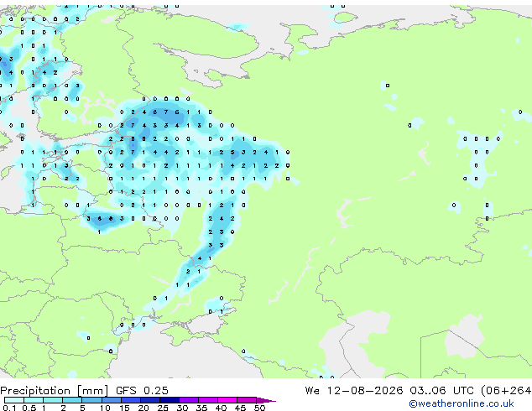Click the '03..06 UTC' time label
This screenshot has width=532, height=411.
[x=441, y=391]
